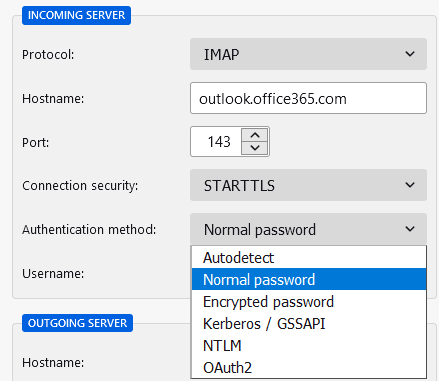The image size is (439, 381).
Task: Decrease the Port number with down arrow
Action: pos(255,148)
